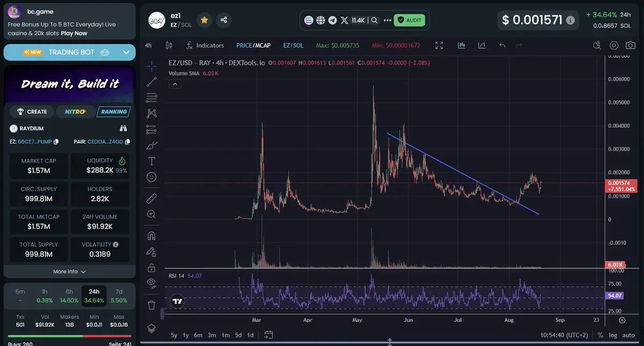Select the brush drawing tool
Image resolution: width=644 pixels, height=346 pixels.
coord(151,145)
